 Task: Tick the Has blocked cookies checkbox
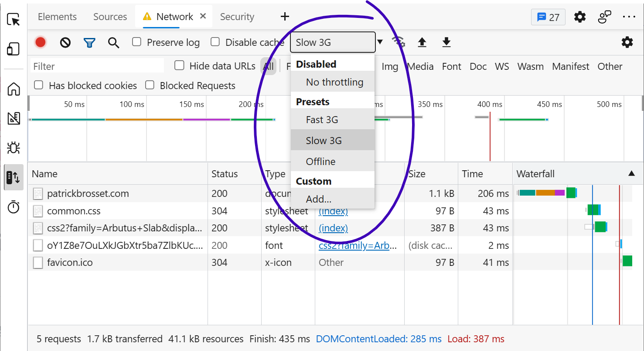tap(39, 85)
